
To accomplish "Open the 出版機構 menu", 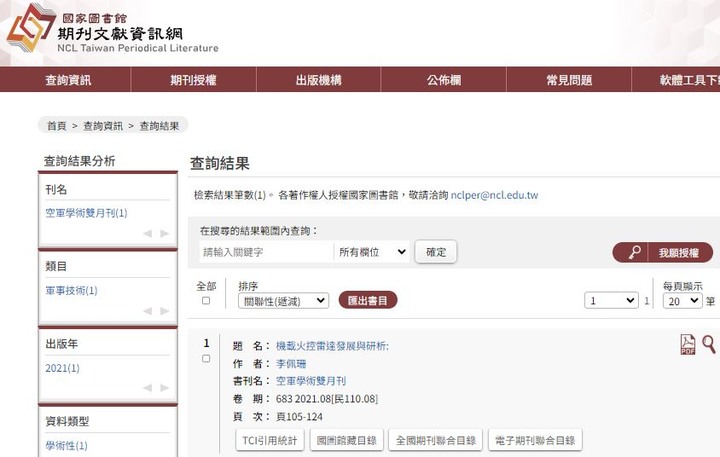I will click(x=319, y=80).
